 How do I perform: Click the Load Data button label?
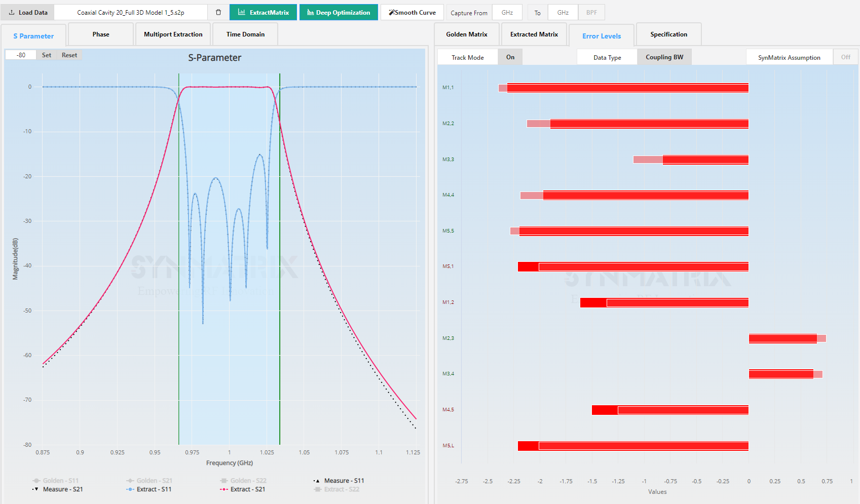33,13
